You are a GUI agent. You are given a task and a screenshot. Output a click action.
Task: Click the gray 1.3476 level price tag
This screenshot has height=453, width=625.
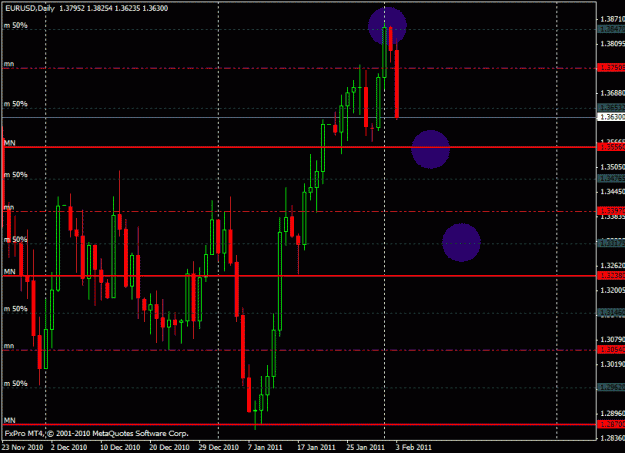click(x=611, y=178)
